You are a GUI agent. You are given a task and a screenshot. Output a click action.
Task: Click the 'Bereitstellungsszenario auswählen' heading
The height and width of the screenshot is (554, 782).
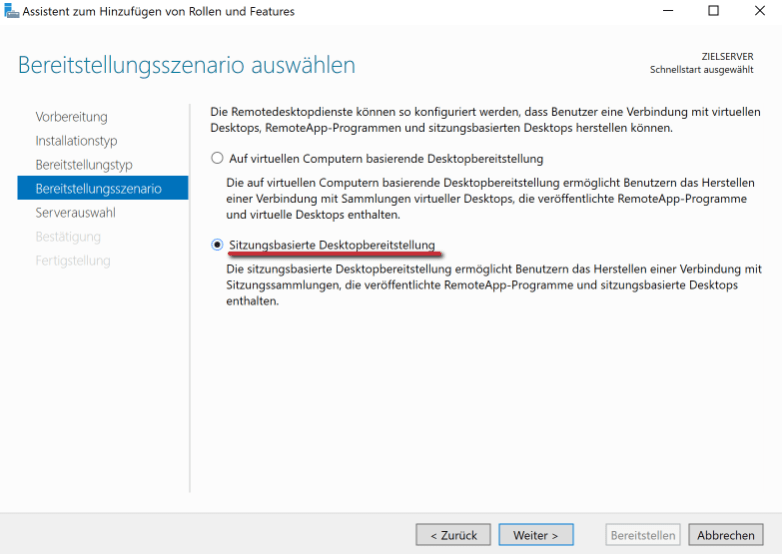pyautogui.click(x=187, y=65)
